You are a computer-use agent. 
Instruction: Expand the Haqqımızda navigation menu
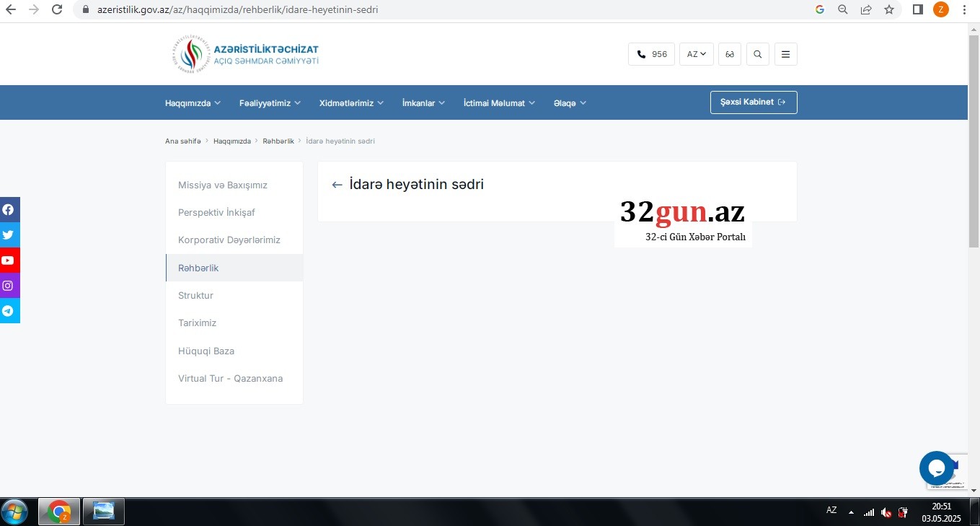pos(193,103)
